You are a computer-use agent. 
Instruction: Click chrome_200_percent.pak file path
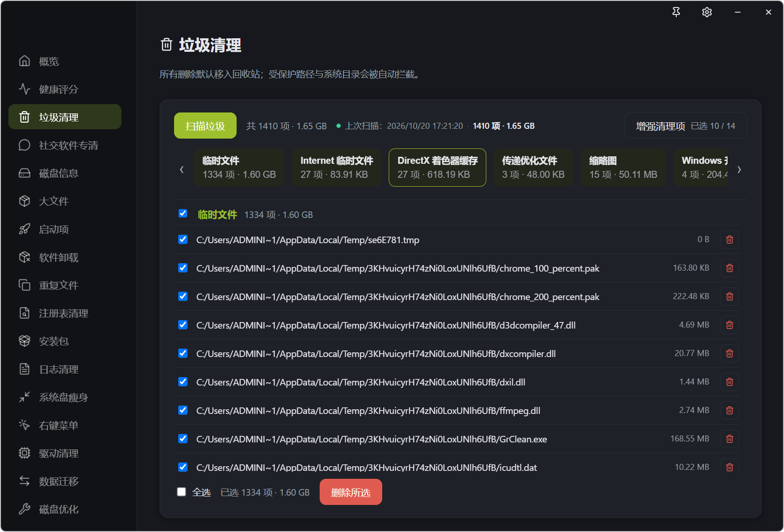point(398,297)
